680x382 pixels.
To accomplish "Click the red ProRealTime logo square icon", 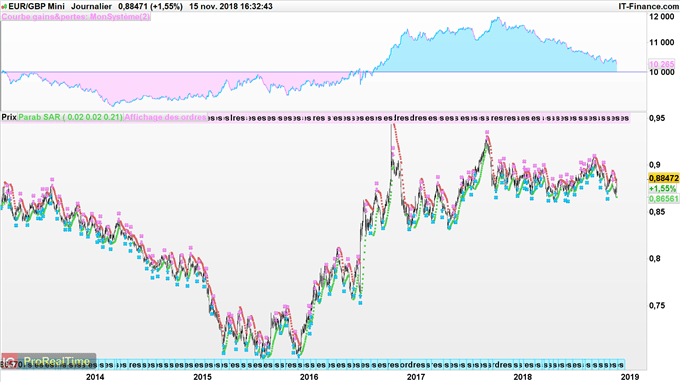I will pyautogui.click(x=10, y=361).
